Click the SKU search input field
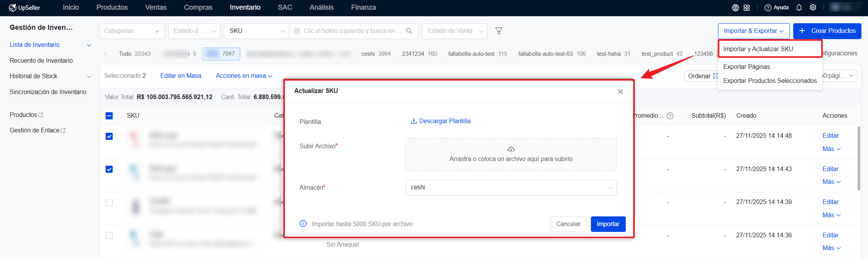Screen dimensions: 868x259 [353, 31]
